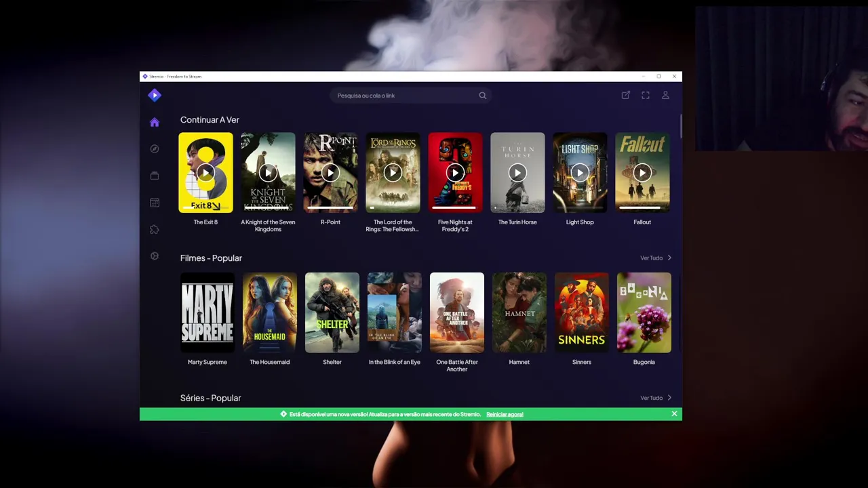Play The Turin Horse
Viewport: 868px width, 488px height.
[517, 173]
